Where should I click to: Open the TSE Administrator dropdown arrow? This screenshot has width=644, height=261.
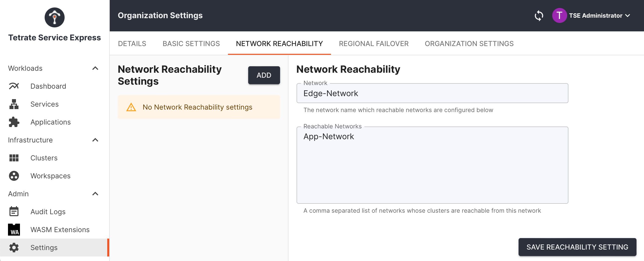628,15
